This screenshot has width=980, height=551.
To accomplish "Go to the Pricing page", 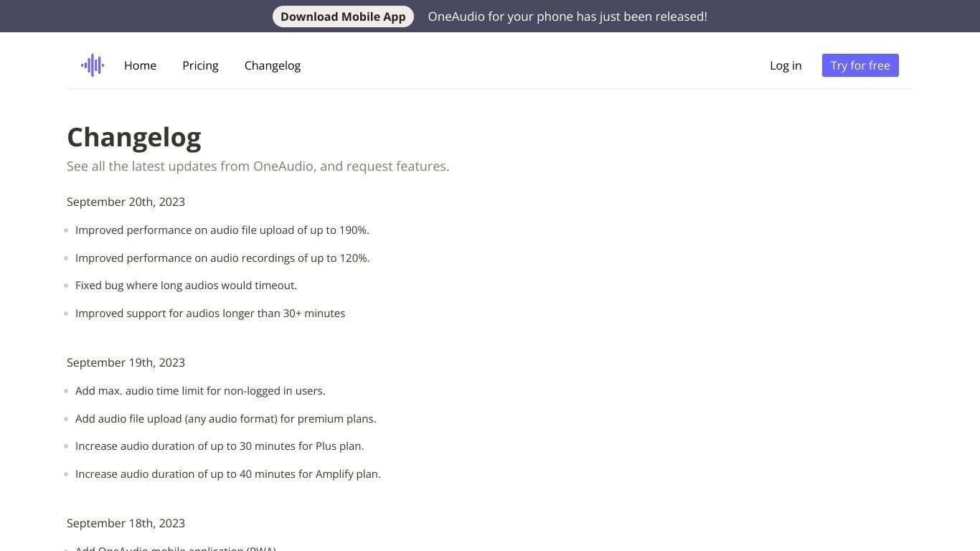I will pos(200,65).
